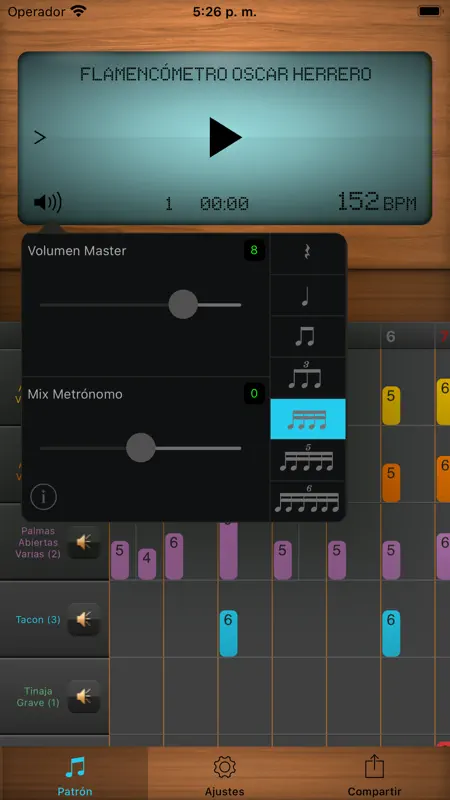Tap the 152 BPM tempo readout

(x=377, y=202)
